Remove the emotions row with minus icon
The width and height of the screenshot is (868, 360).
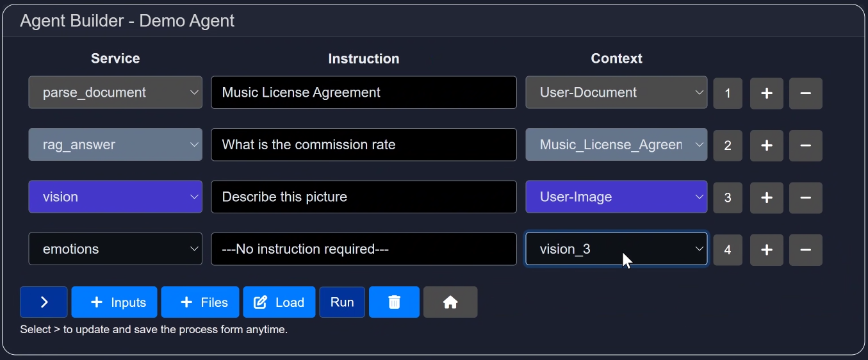pyautogui.click(x=805, y=249)
